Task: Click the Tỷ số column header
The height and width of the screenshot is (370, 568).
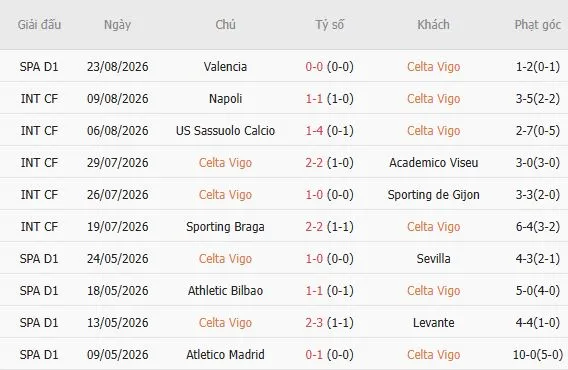Action: pos(329,25)
